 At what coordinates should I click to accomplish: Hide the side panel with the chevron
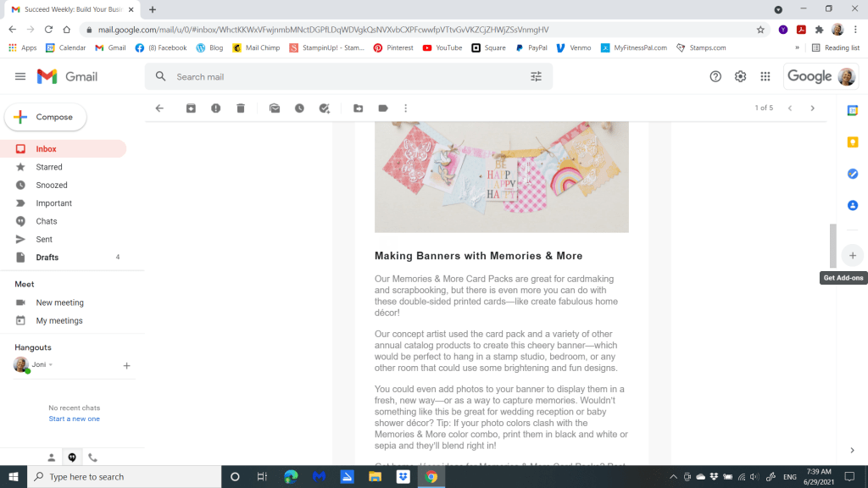852,450
